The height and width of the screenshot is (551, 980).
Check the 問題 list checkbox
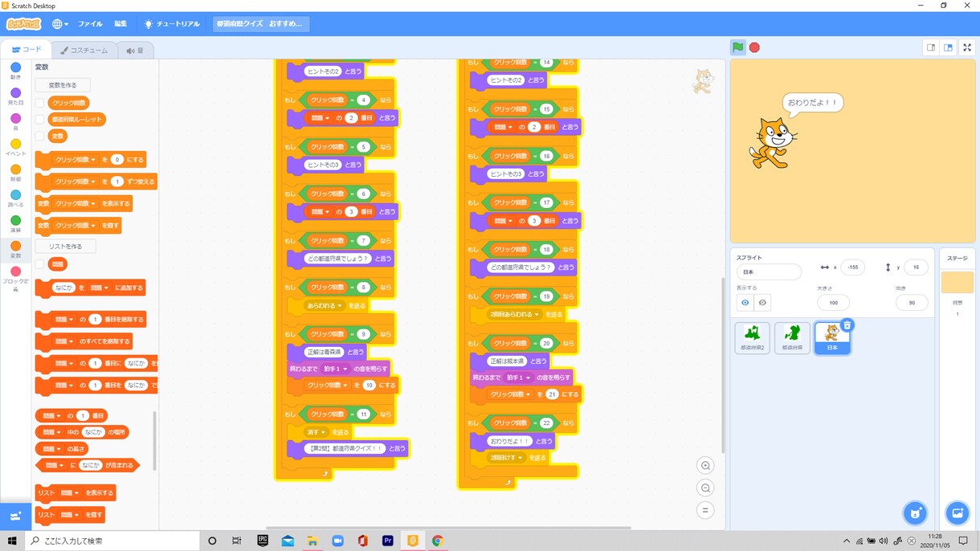pos(40,264)
